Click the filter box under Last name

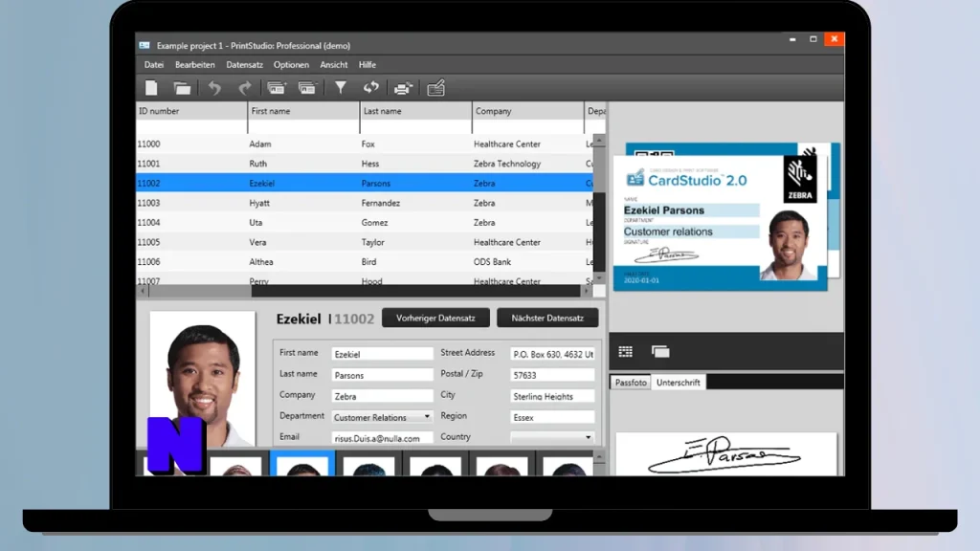(416, 127)
